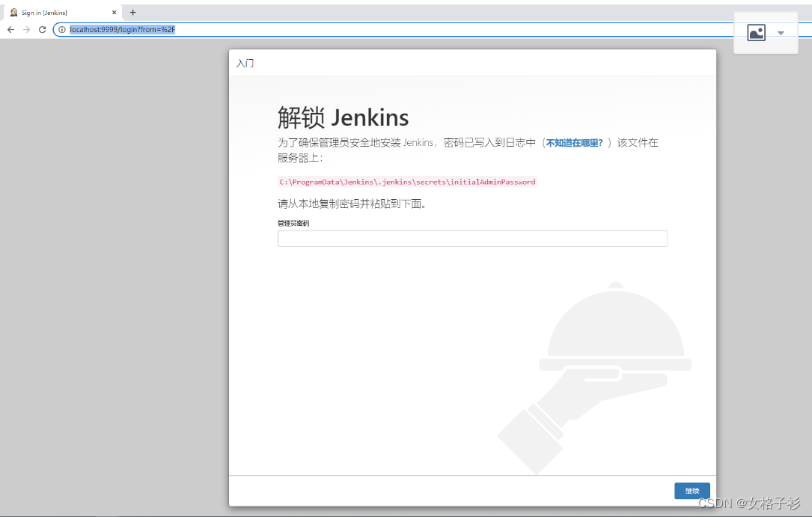Click the image picture icon at top right

coord(756,33)
